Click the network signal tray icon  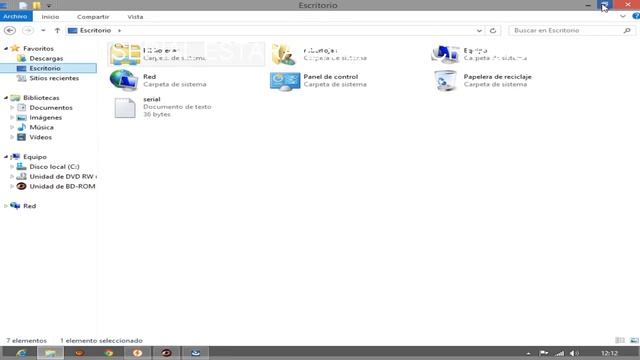[x=560, y=353]
